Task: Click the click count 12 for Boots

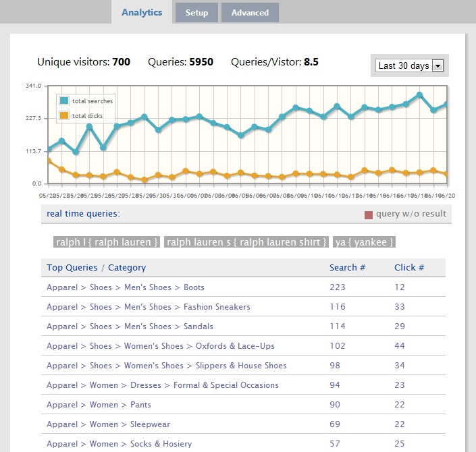Action: click(x=400, y=287)
